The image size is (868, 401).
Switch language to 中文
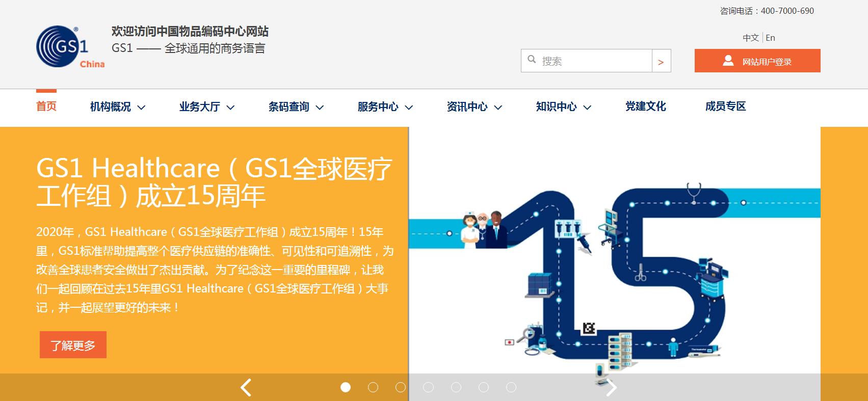coord(750,38)
